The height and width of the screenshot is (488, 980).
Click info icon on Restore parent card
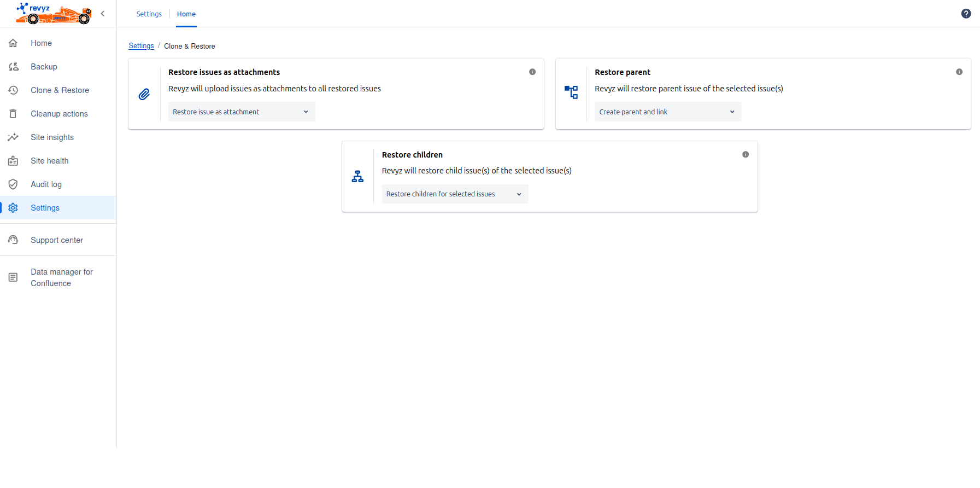tap(959, 72)
